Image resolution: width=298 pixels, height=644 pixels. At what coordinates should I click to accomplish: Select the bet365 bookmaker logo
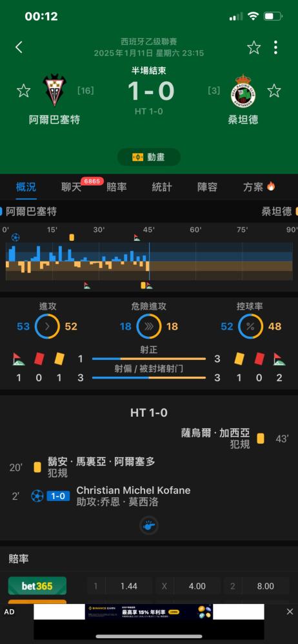[x=37, y=585]
